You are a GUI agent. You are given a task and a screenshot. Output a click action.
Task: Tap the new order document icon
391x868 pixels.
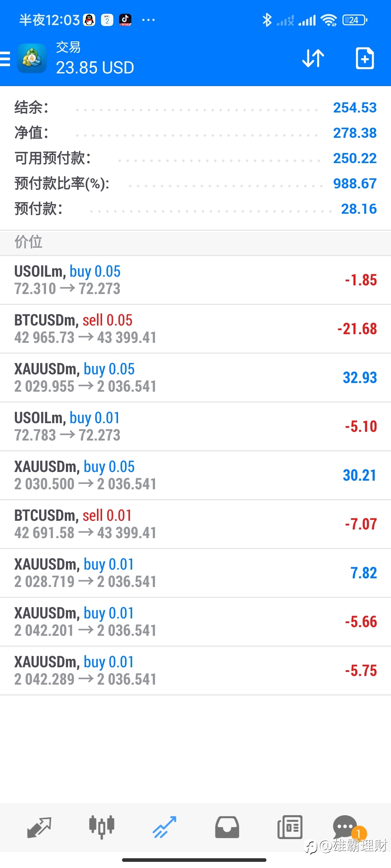(365, 58)
